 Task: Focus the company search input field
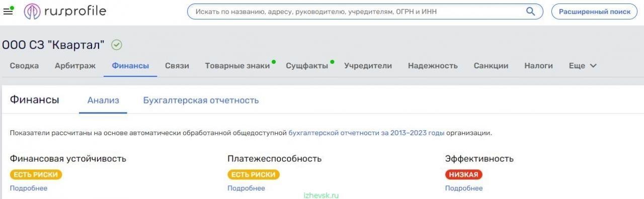358,11
